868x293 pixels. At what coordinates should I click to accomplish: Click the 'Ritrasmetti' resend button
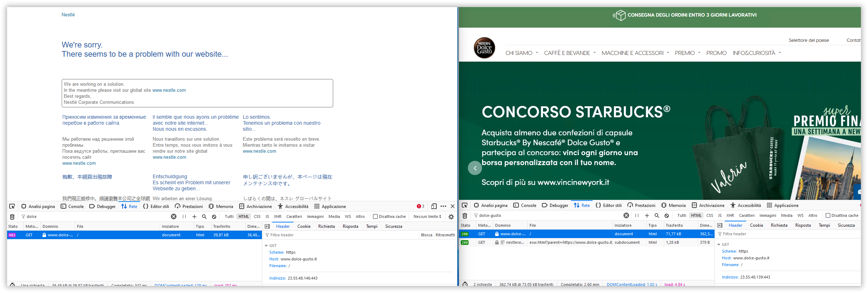tap(445, 235)
